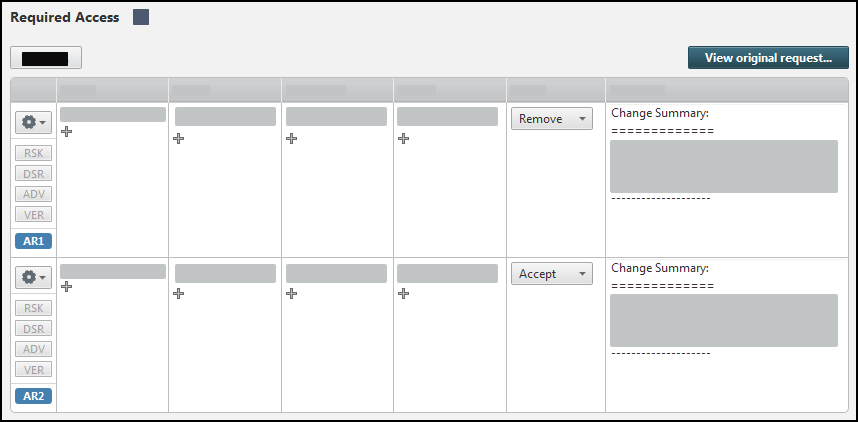
Task: Expand the Accept action dropdown for AR2
Action: pyautogui.click(x=552, y=274)
